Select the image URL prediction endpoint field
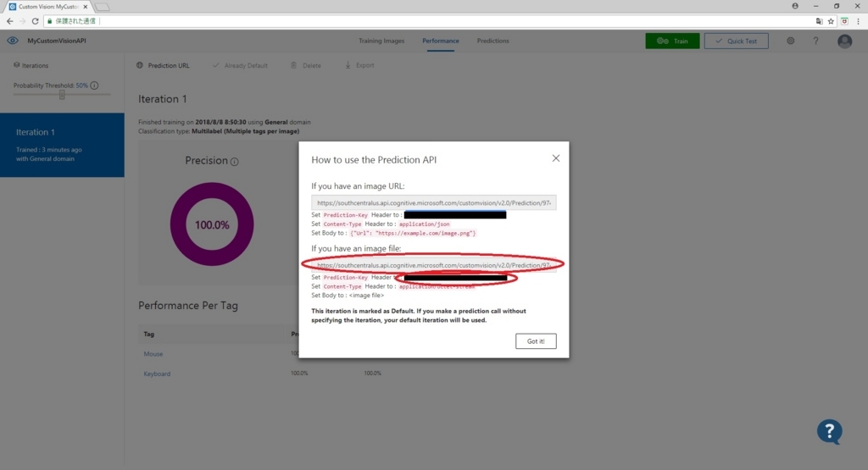Viewport: 868px width, 470px height. click(433, 203)
